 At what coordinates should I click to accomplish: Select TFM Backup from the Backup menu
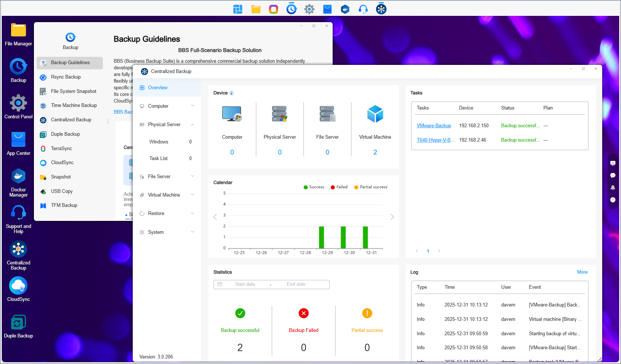[64, 205]
